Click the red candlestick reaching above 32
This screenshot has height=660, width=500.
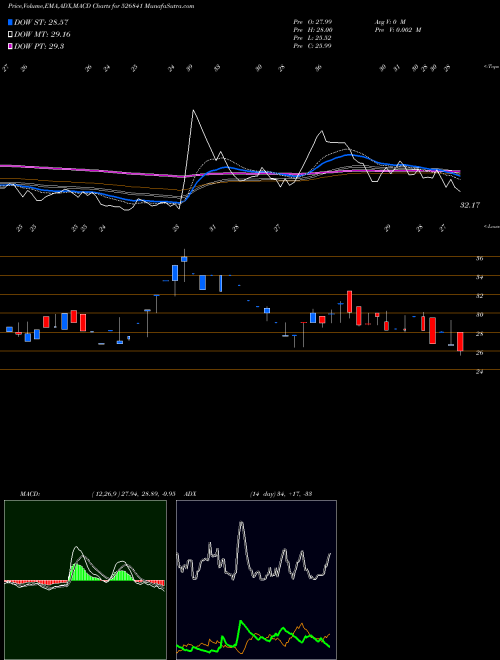coord(349,301)
